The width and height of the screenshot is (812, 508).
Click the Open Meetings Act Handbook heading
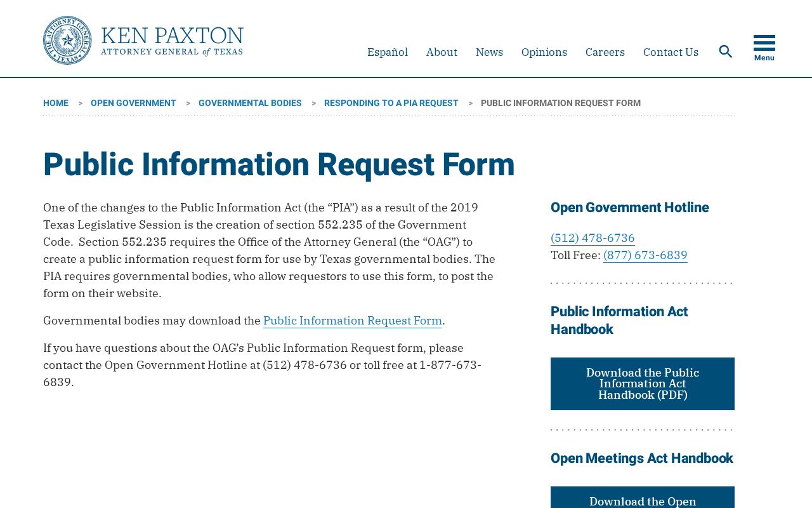click(642, 458)
